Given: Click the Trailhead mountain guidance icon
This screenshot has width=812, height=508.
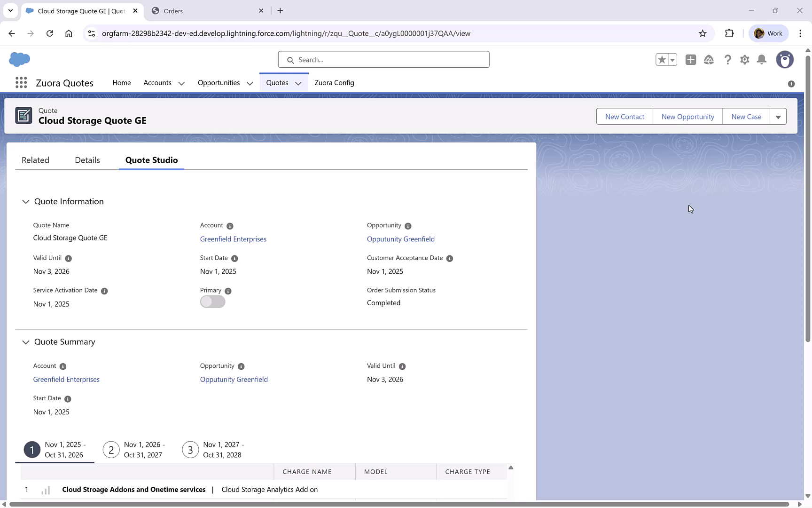Looking at the screenshot, I should (x=709, y=60).
